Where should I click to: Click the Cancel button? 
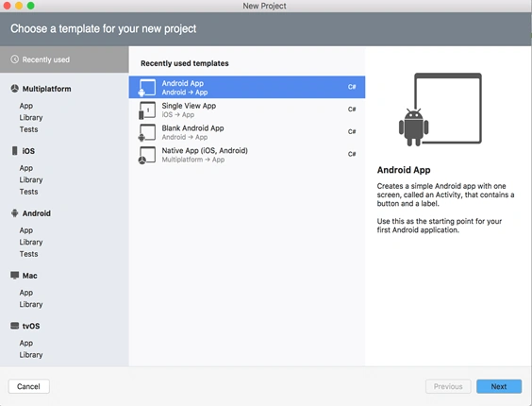coord(29,386)
